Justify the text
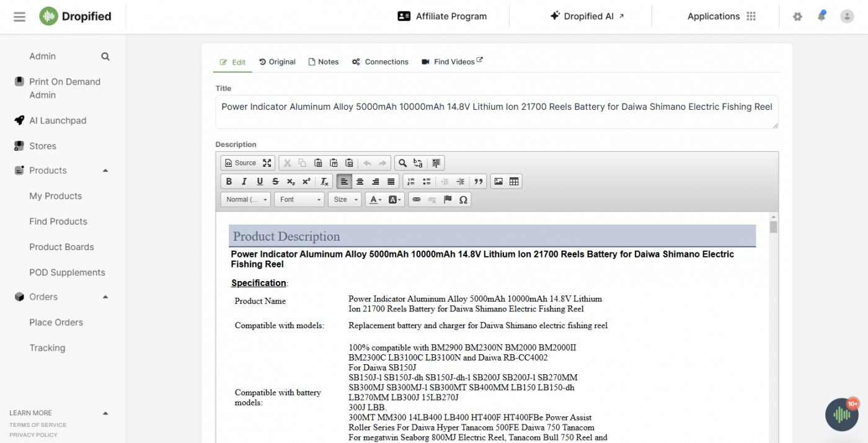 click(x=391, y=181)
